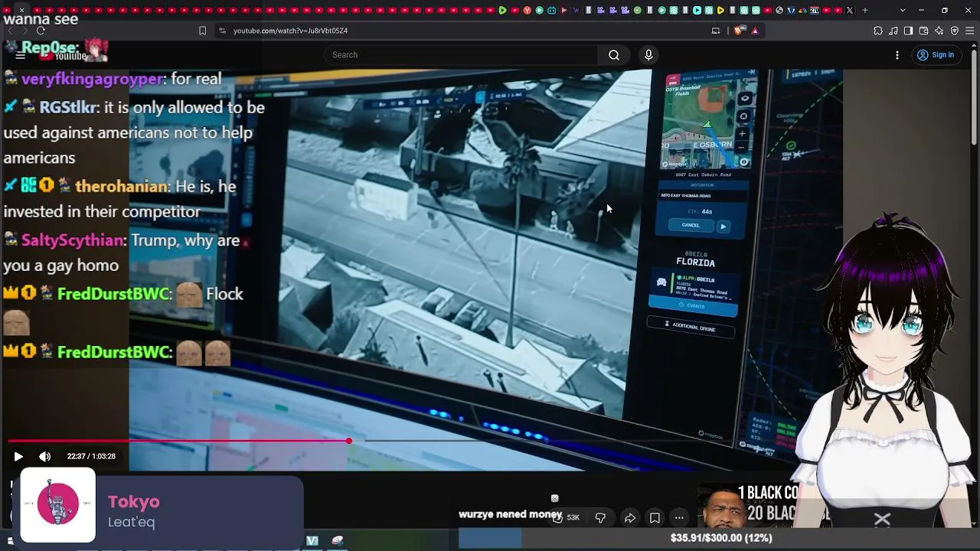Open the media control music note icon
This screenshot has height=551, width=980.
893,31
